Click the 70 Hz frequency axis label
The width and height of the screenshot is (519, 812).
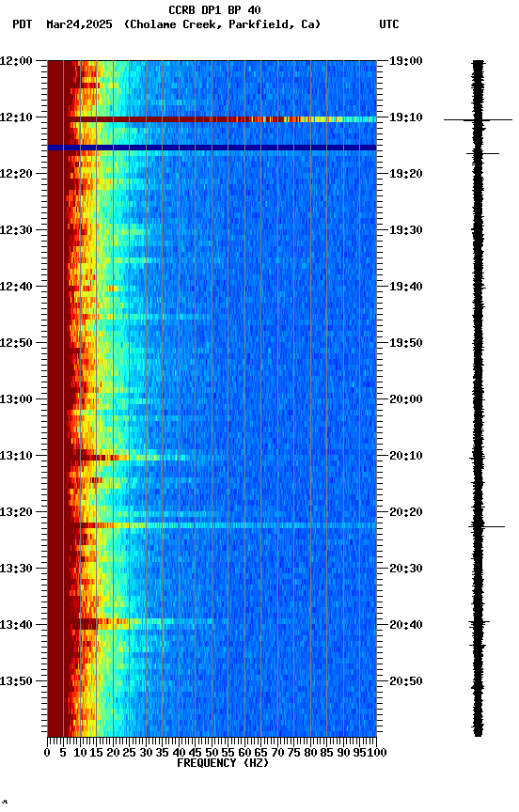tap(277, 753)
